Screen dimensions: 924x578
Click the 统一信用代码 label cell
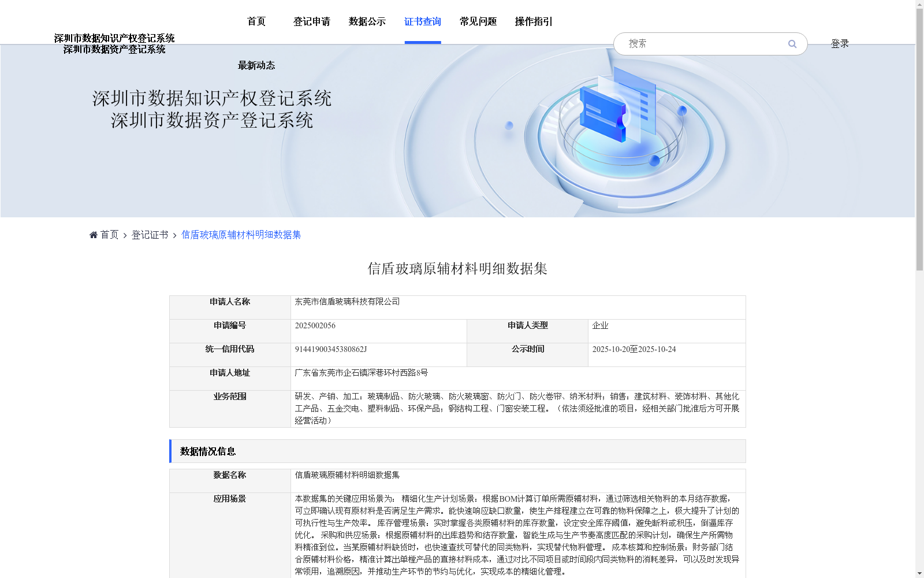point(230,355)
